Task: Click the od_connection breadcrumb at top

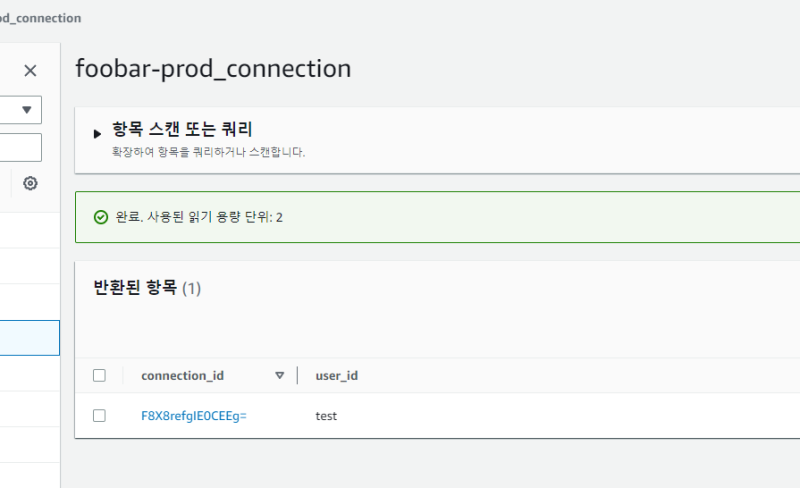Action: click(40, 19)
